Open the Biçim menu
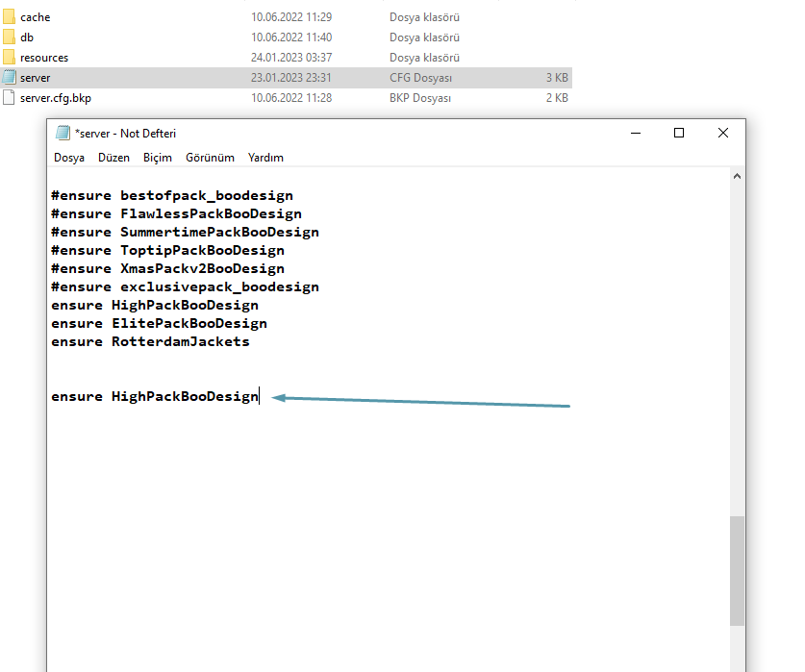 pos(158,158)
